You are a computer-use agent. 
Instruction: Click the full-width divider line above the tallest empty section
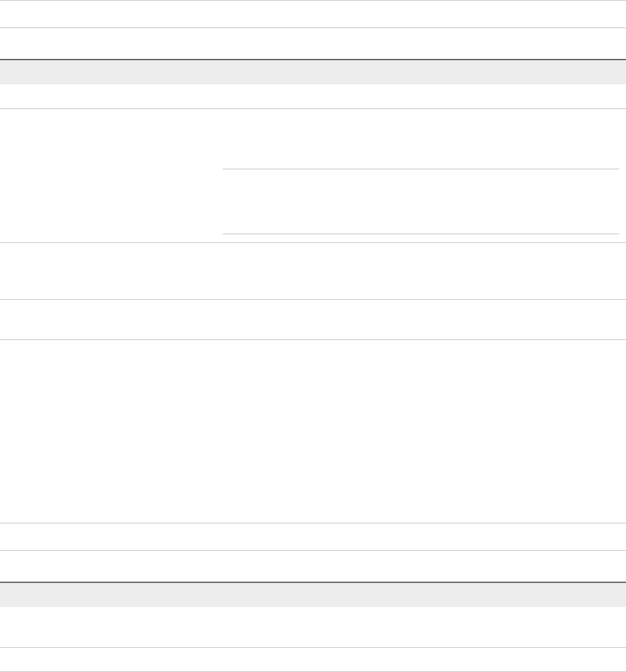(313, 339)
